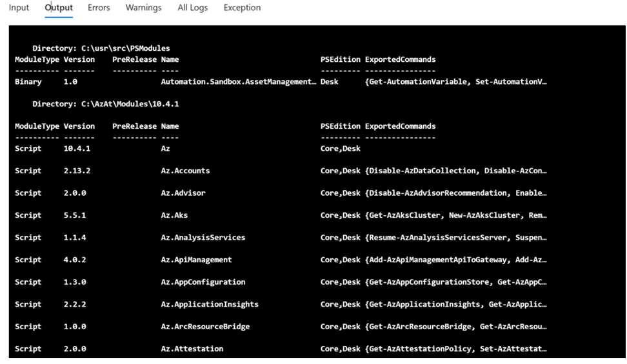Click the Az.Accounts module name
Image resolution: width=627 pixels, height=364 pixels.
click(185, 171)
